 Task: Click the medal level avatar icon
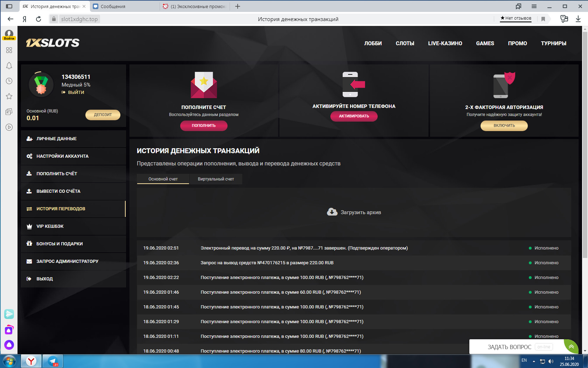pyautogui.click(x=41, y=84)
